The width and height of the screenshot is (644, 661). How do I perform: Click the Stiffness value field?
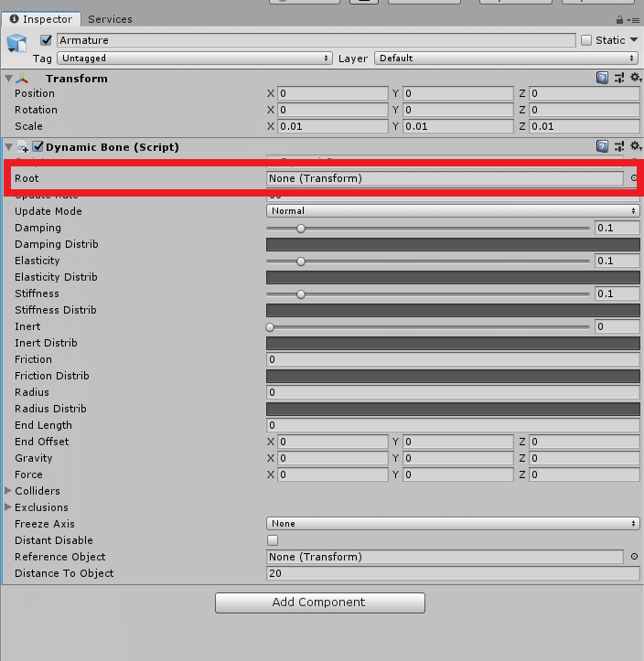coord(617,293)
